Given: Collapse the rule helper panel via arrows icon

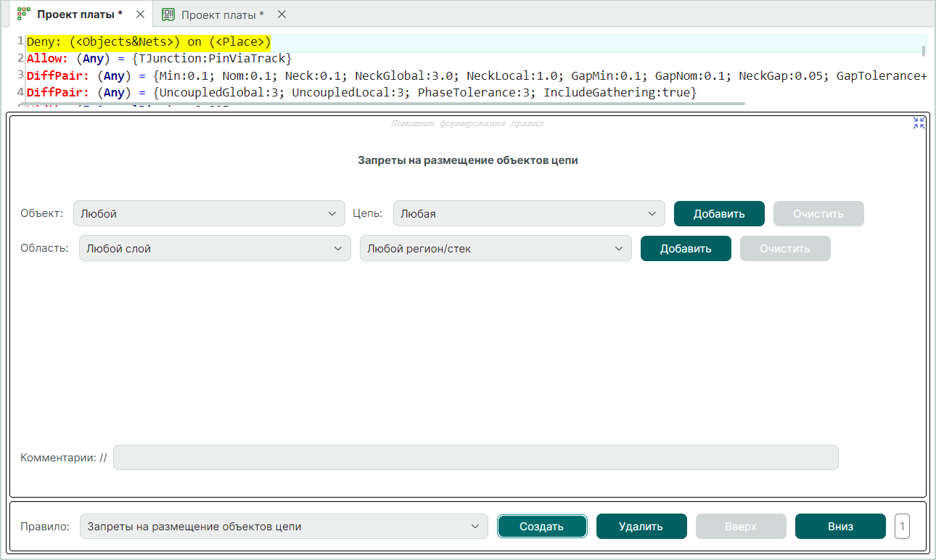Looking at the screenshot, I should click(x=919, y=123).
